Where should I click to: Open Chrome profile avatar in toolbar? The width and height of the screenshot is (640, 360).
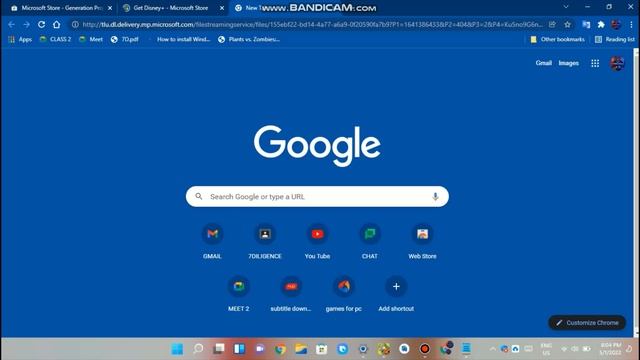click(616, 24)
